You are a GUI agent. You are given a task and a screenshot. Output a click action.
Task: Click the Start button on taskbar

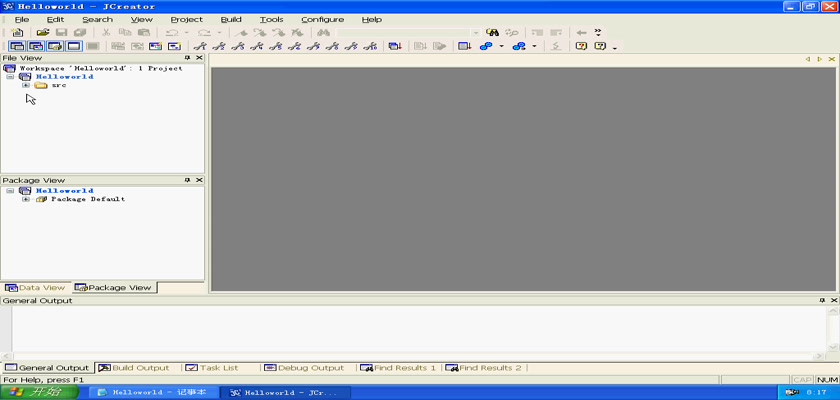pyautogui.click(x=40, y=393)
